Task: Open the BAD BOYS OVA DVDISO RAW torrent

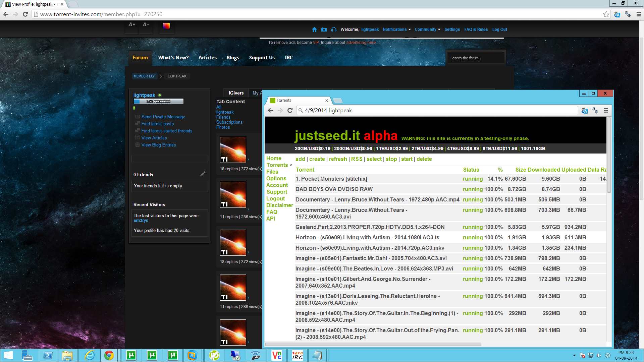Action: [334, 189]
